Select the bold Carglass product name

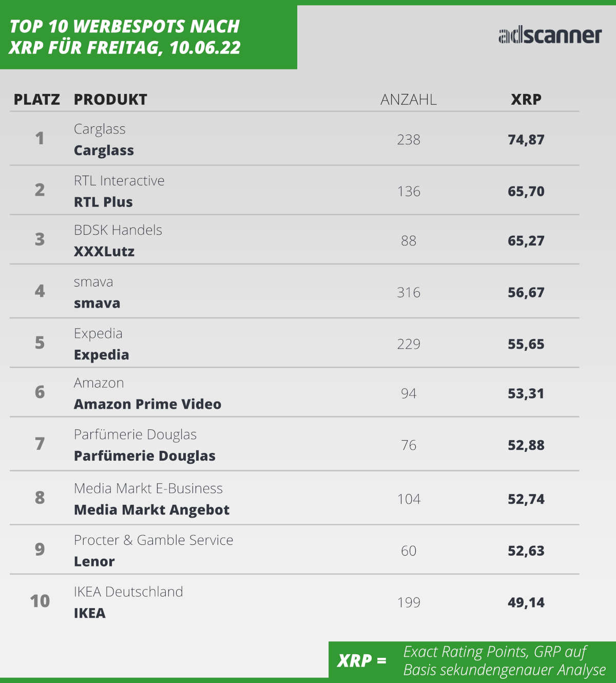pyautogui.click(x=104, y=150)
